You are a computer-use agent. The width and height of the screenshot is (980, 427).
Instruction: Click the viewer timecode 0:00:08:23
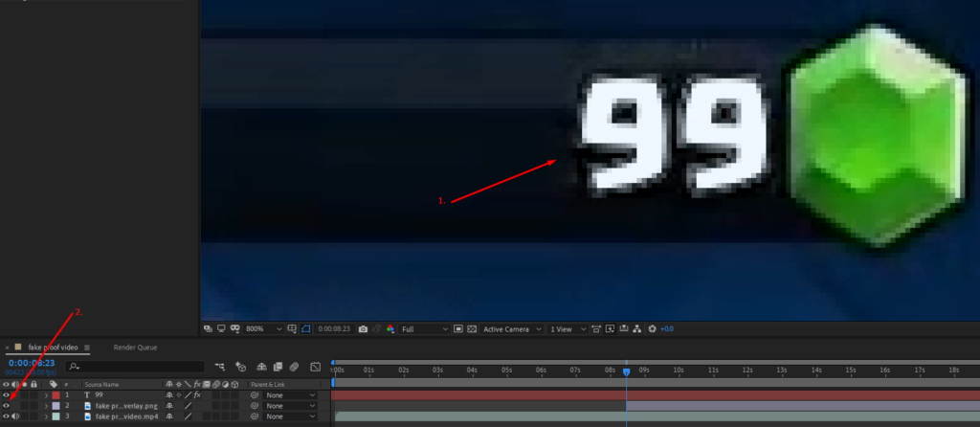pyautogui.click(x=334, y=328)
